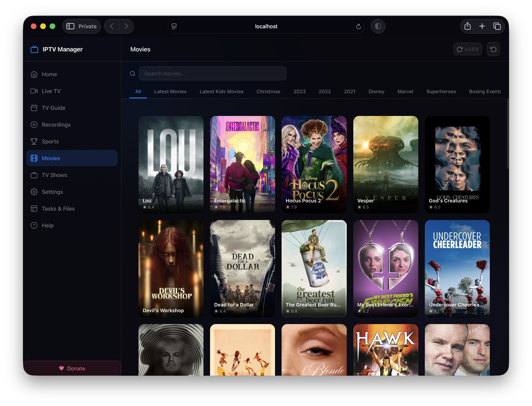The width and height of the screenshot is (532, 406).
Task: Filter movies by 2023 tab
Action: [299, 92]
